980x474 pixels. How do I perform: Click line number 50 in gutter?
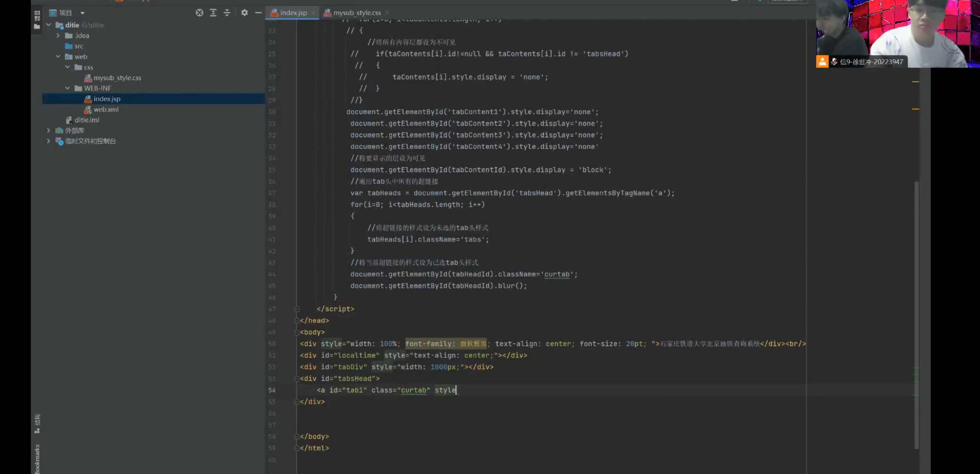pos(272,344)
